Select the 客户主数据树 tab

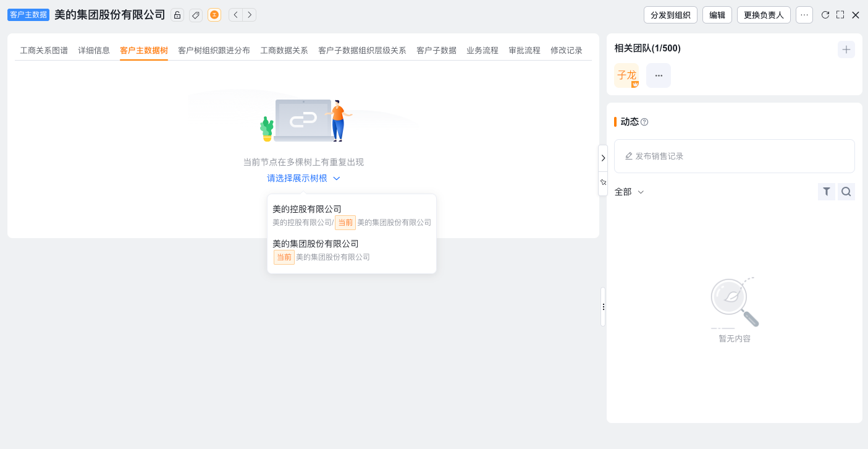pyautogui.click(x=144, y=51)
